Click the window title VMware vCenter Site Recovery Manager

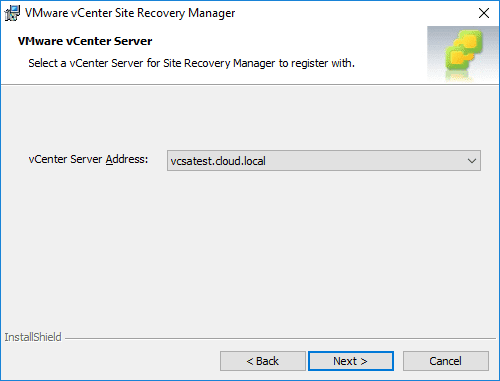point(130,13)
